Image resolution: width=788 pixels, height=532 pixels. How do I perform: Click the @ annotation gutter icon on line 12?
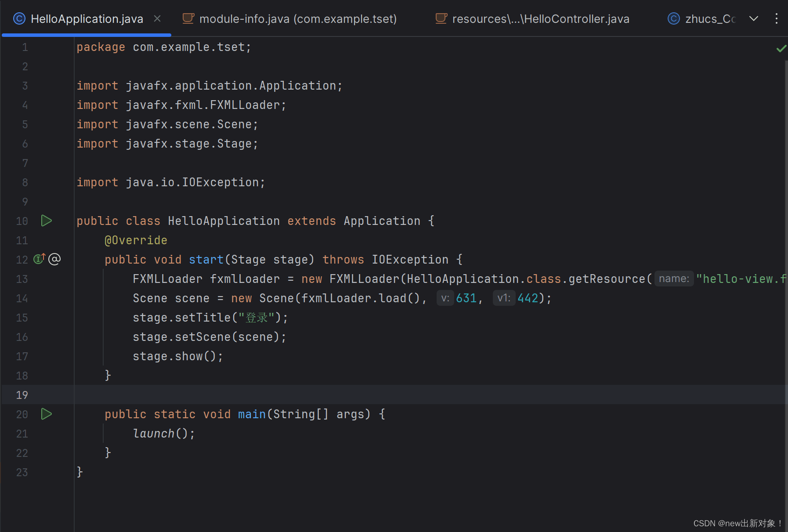pyautogui.click(x=54, y=259)
